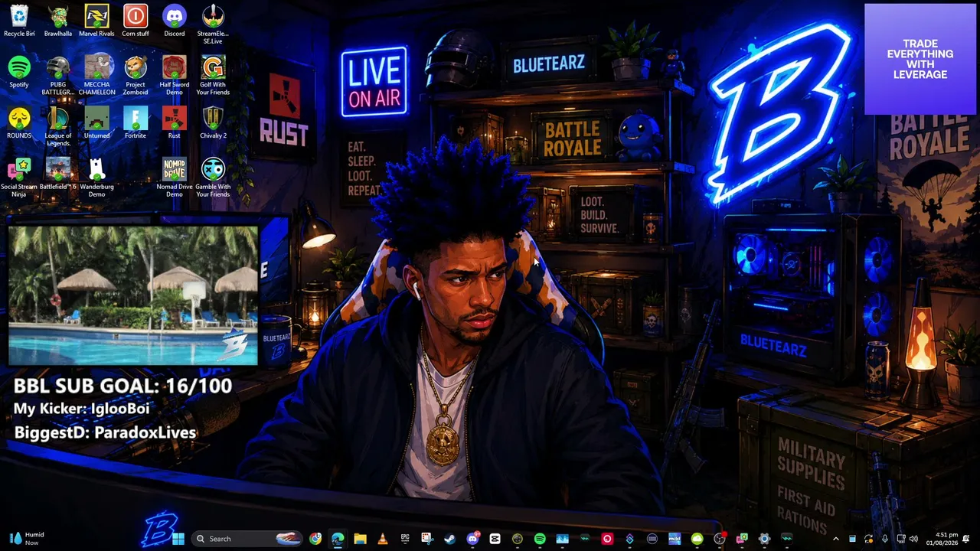Open CapCut from the taskbar
980x551 pixels.
coord(495,539)
